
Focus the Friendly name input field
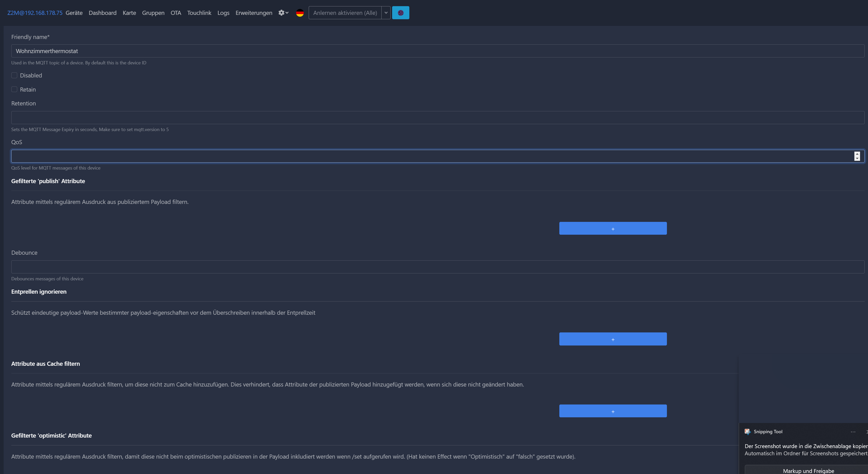tap(437, 51)
